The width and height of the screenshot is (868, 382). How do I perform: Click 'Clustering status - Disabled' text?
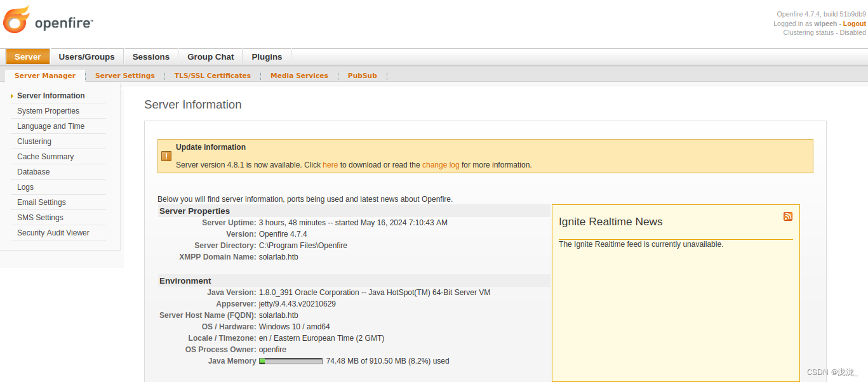click(824, 32)
